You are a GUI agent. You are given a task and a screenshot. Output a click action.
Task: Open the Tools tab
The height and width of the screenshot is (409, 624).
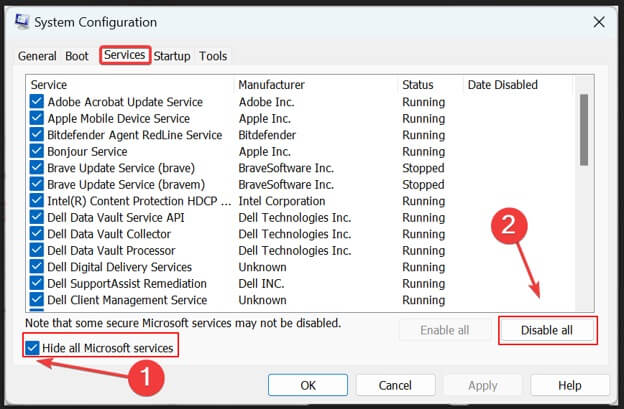[x=213, y=56]
